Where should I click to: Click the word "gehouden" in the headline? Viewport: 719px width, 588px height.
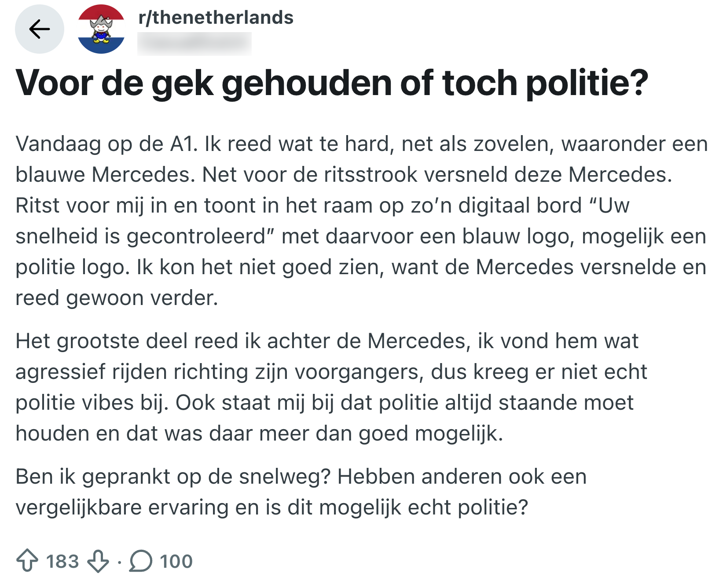tap(306, 83)
